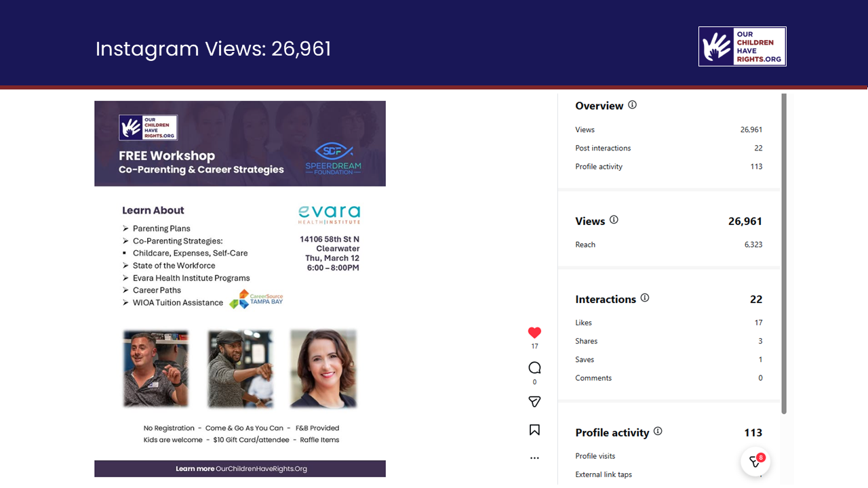Click the Comments row showing 0

(x=669, y=378)
